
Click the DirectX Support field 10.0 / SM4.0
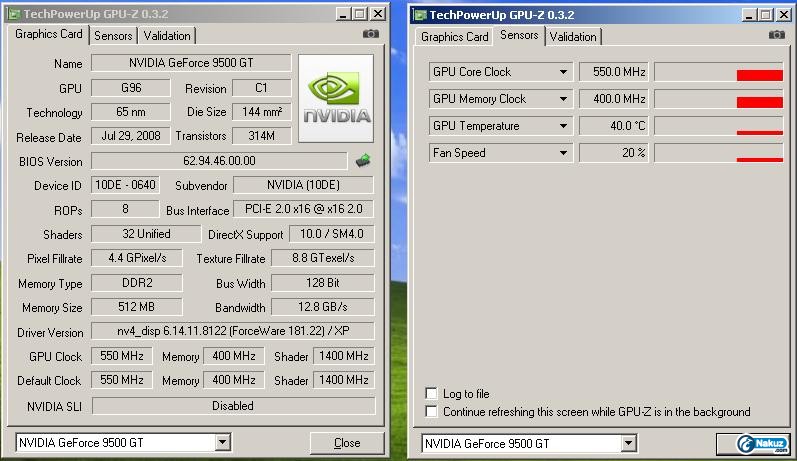(x=331, y=234)
